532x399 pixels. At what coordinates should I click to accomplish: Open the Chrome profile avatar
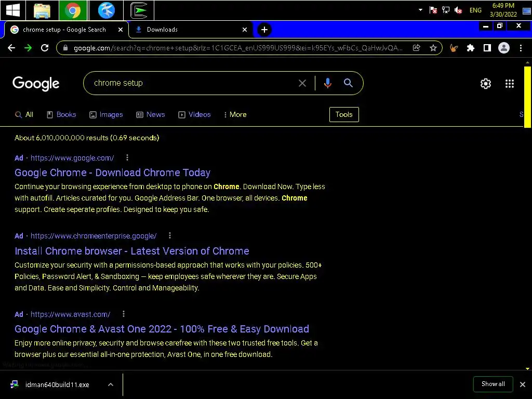(504, 48)
